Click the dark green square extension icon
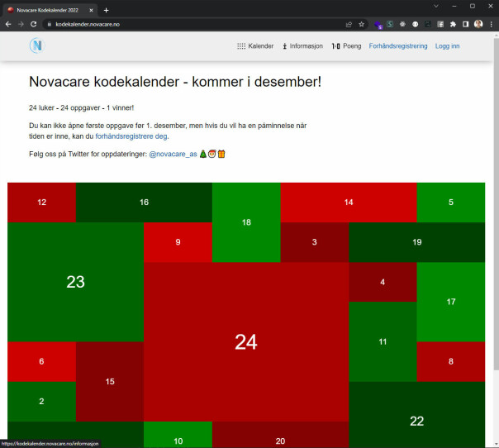Screen dimensions: 499x448 point(428,24)
